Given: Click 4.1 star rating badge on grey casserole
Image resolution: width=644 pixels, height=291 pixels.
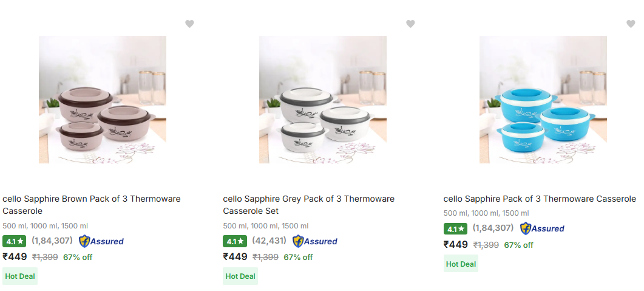Looking at the screenshot, I should pyautogui.click(x=234, y=241).
